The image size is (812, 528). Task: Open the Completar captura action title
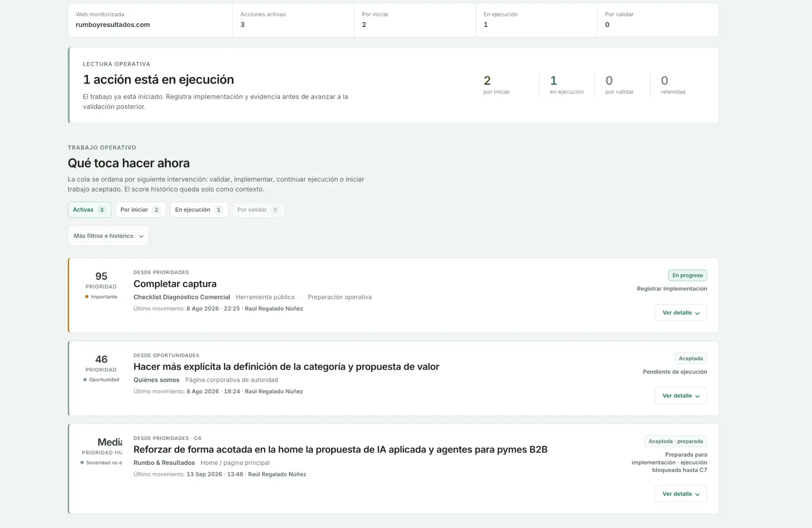175,284
